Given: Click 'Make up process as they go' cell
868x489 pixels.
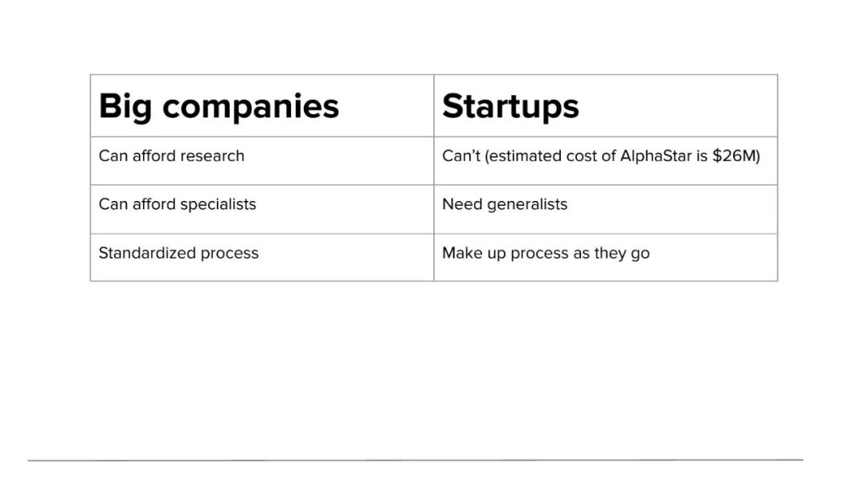Looking at the screenshot, I should click(x=606, y=257).
